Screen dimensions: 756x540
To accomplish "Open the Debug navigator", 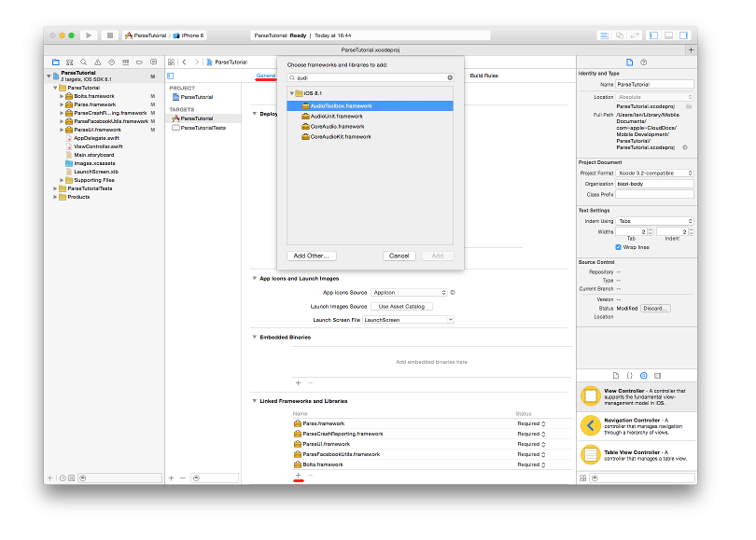I will 125,62.
